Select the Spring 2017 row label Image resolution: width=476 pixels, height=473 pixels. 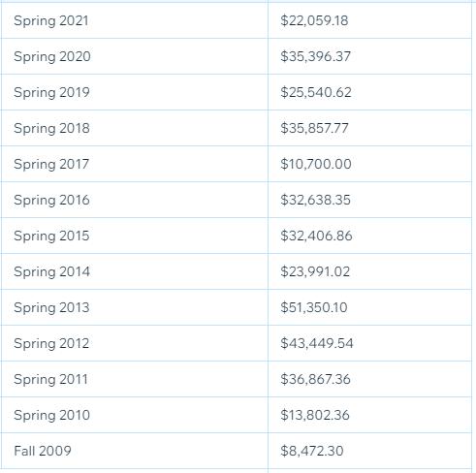51,165
